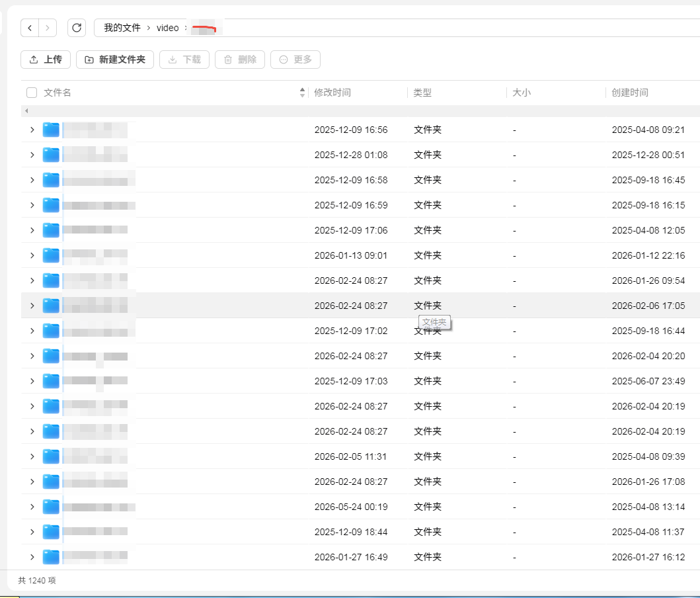700x598 pixels.
Task: Sort by the 创建时间 column header
Action: coord(629,93)
